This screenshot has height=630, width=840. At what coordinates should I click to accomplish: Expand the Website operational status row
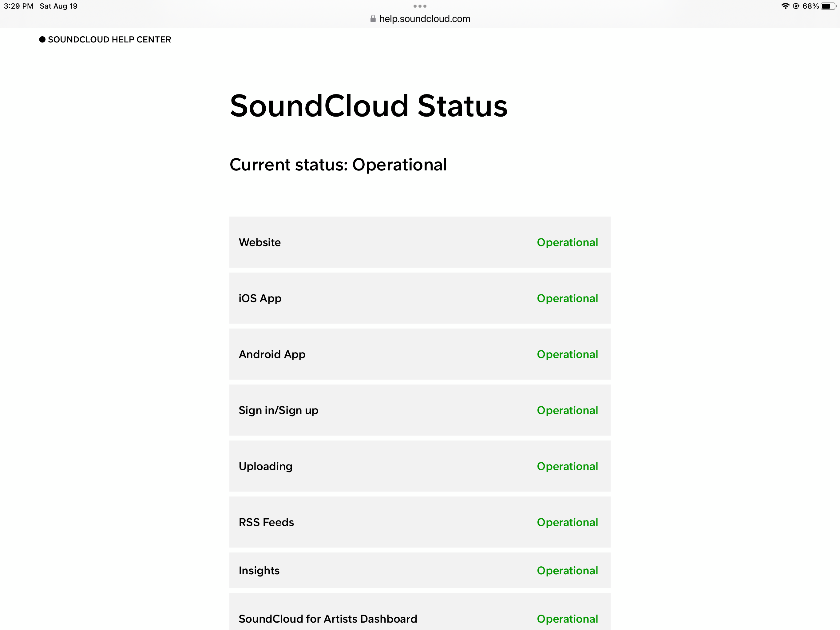tap(419, 241)
